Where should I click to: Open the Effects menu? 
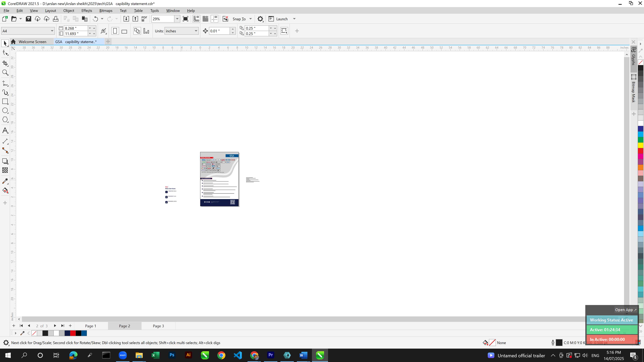click(87, 11)
